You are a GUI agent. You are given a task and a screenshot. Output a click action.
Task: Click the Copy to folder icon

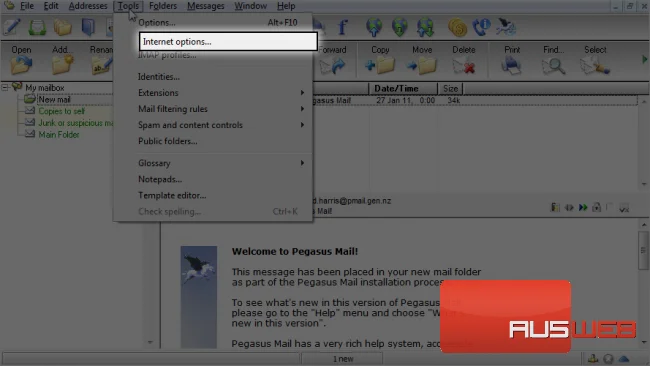(x=380, y=60)
